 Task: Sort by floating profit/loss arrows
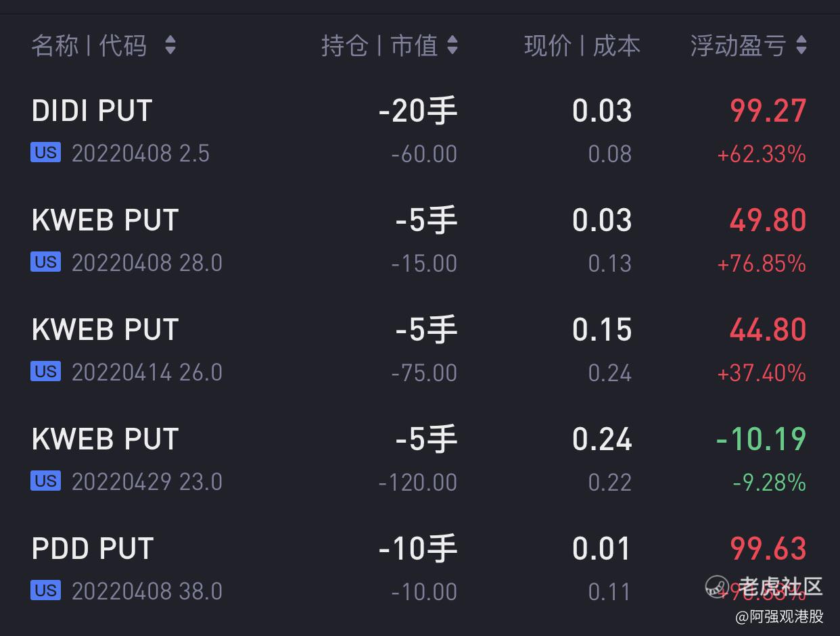[801, 46]
